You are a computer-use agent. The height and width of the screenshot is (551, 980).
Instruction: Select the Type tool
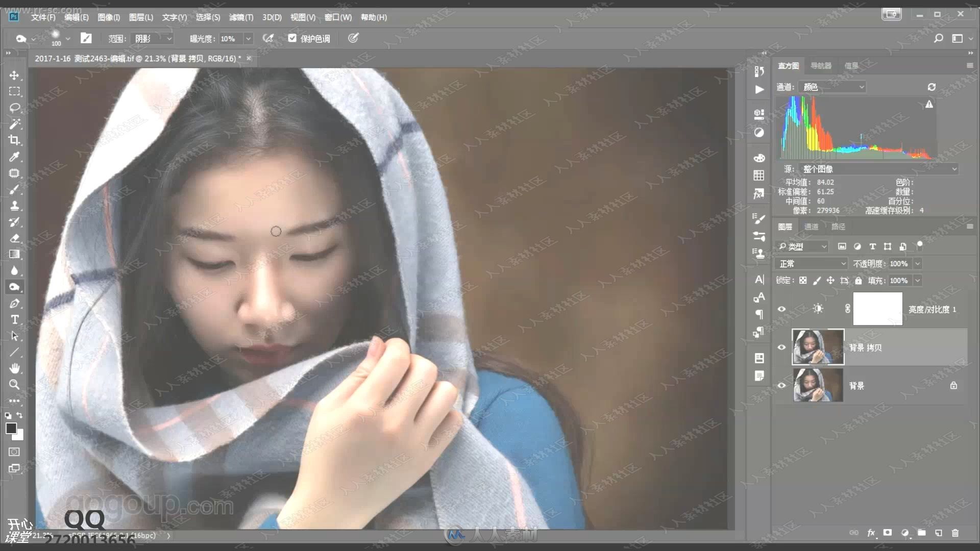tap(14, 320)
